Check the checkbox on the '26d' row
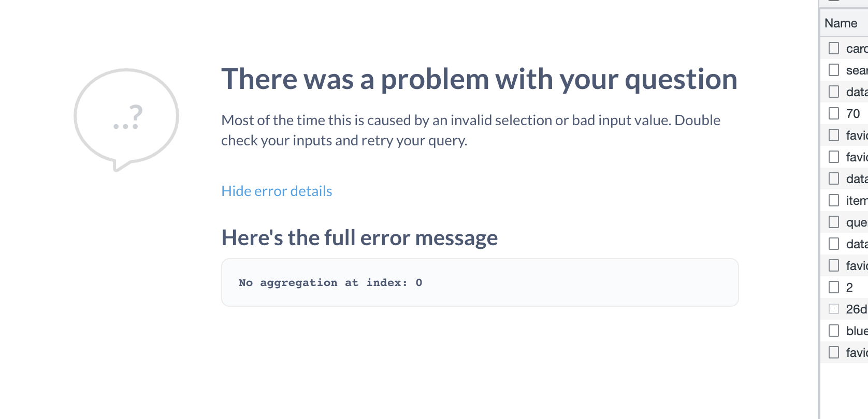The image size is (868, 419). 834,309
